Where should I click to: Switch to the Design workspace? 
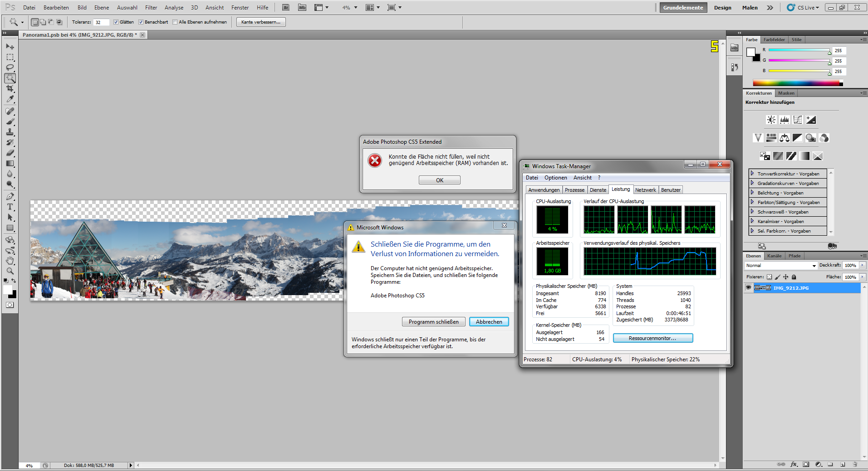pyautogui.click(x=722, y=8)
